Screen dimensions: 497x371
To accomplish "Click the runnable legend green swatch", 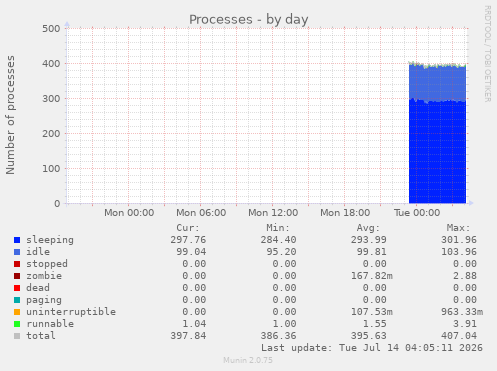I will coord(17,324).
